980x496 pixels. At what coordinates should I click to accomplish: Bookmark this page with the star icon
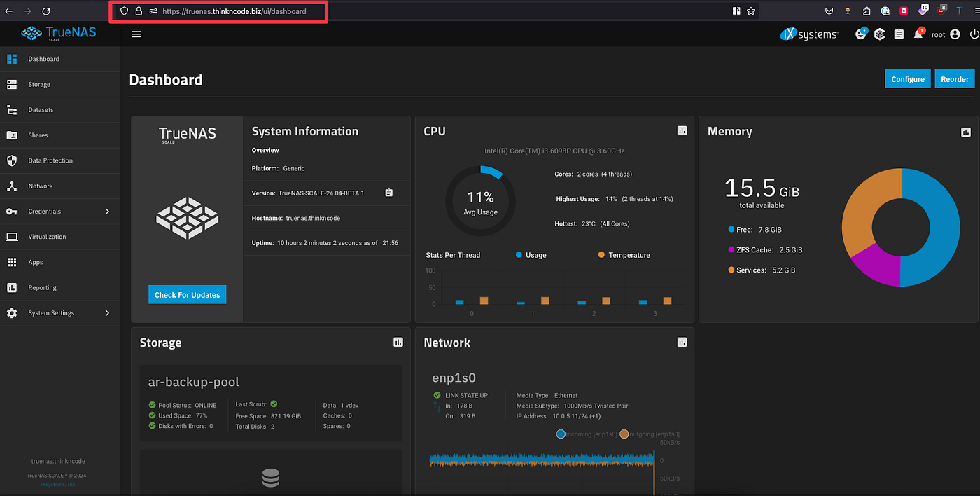pyautogui.click(x=751, y=11)
